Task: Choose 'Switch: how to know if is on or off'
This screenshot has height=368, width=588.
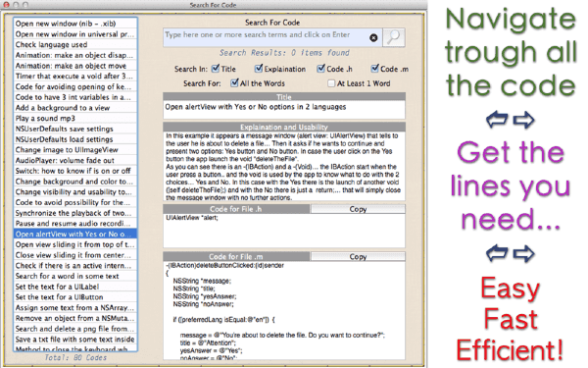Action: (75, 171)
